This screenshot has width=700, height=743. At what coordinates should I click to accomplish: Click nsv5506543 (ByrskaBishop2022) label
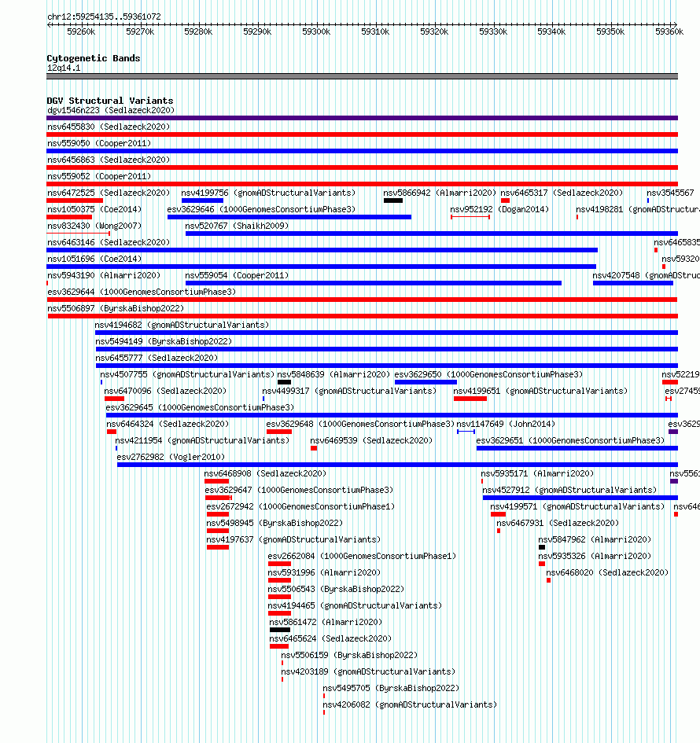click(336, 590)
